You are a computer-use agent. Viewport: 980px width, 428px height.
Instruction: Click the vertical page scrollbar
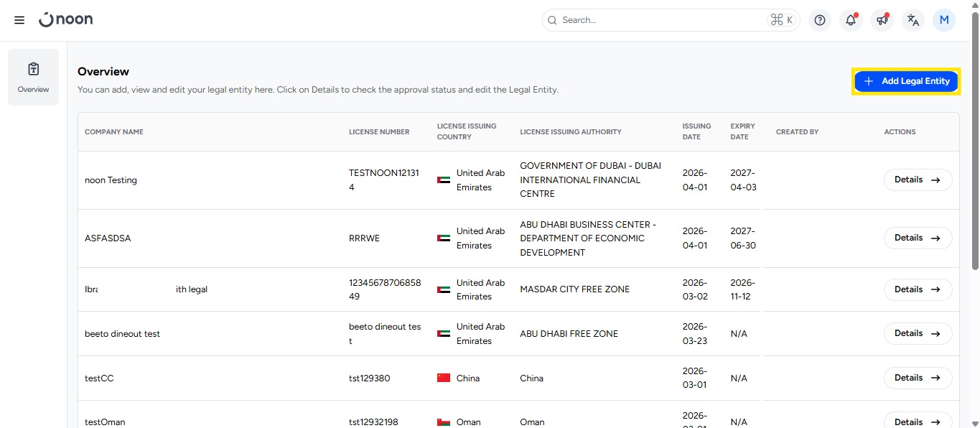(x=974, y=144)
